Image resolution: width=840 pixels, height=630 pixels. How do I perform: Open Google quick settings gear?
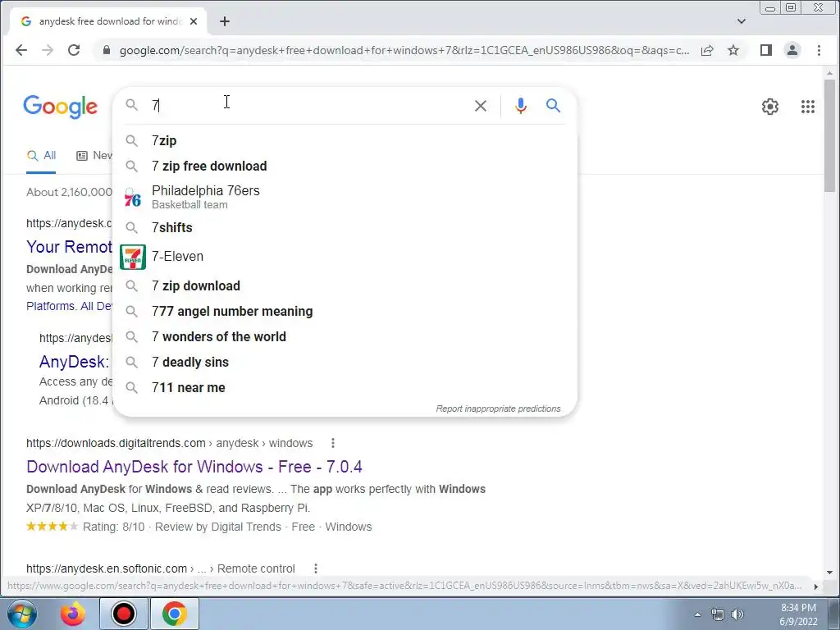[x=769, y=107]
